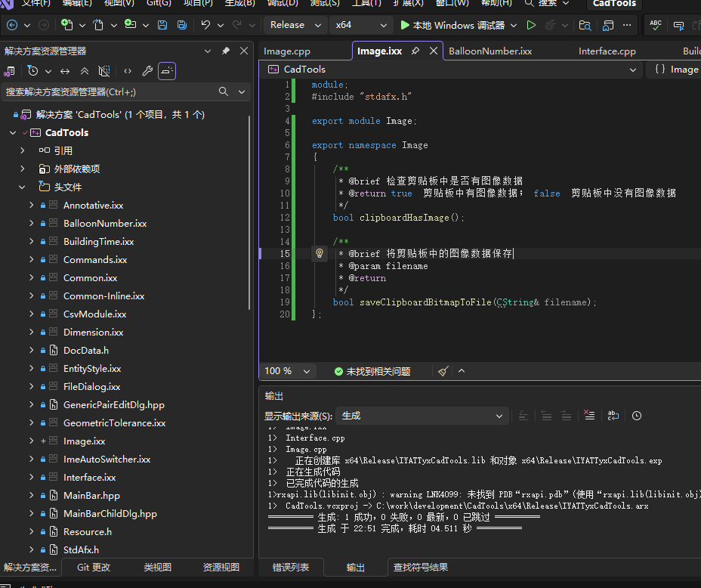Click the lightbulb quick actions icon

(x=320, y=254)
